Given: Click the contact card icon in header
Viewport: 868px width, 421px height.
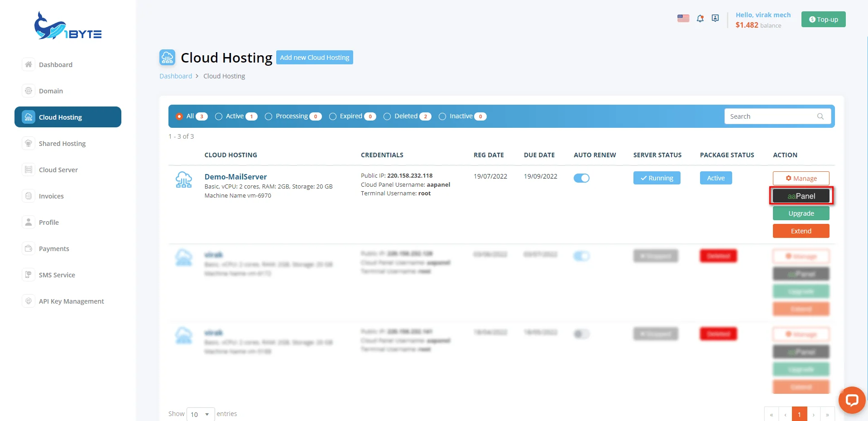Looking at the screenshot, I should click(x=715, y=18).
